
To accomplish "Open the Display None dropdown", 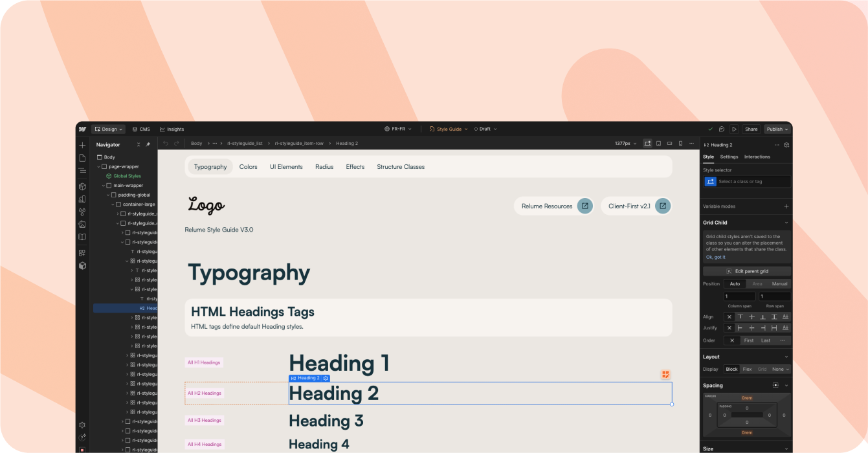I will point(780,369).
